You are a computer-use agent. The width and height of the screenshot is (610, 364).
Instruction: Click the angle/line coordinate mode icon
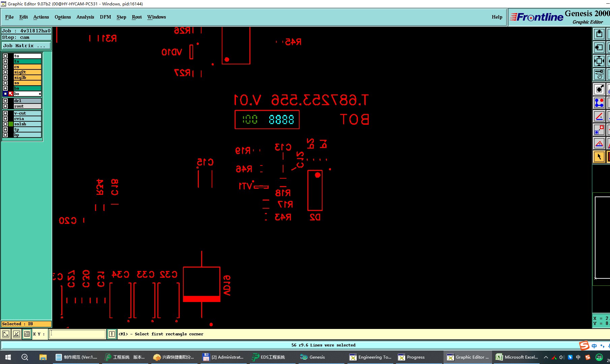pyautogui.click(x=16, y=334)
